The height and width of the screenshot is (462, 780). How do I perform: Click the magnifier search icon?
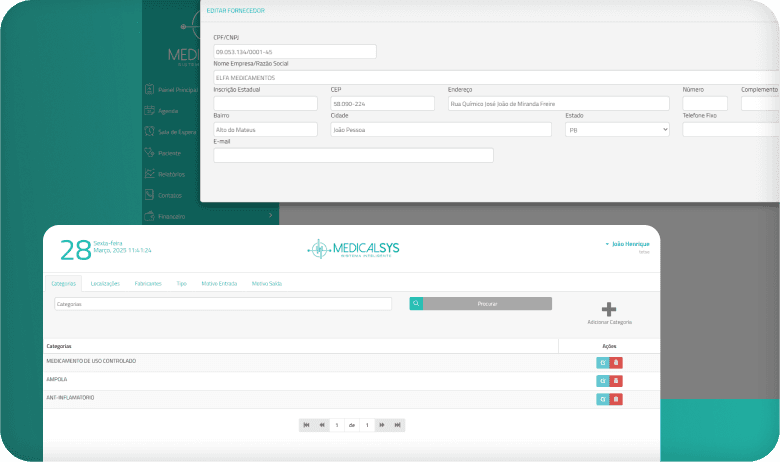[416, 303]
